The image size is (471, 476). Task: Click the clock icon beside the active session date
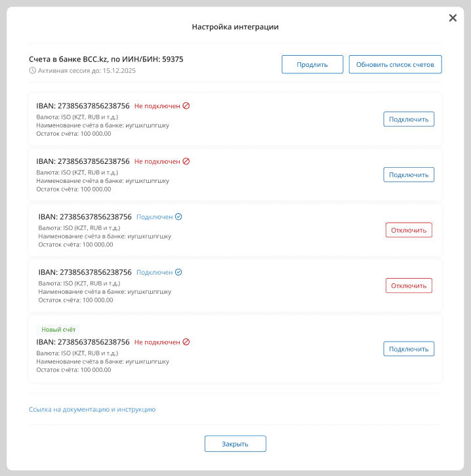(x=33, y=70)
